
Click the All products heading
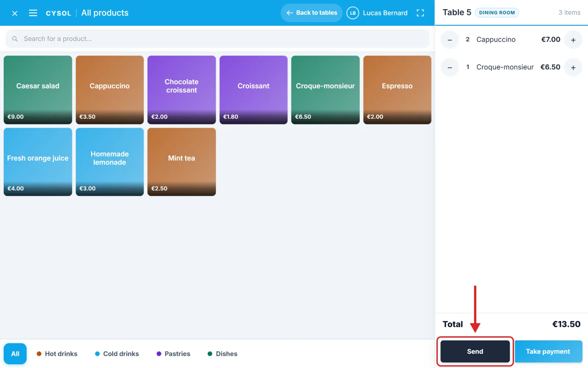pyautogui.click(x=105, y=13)
